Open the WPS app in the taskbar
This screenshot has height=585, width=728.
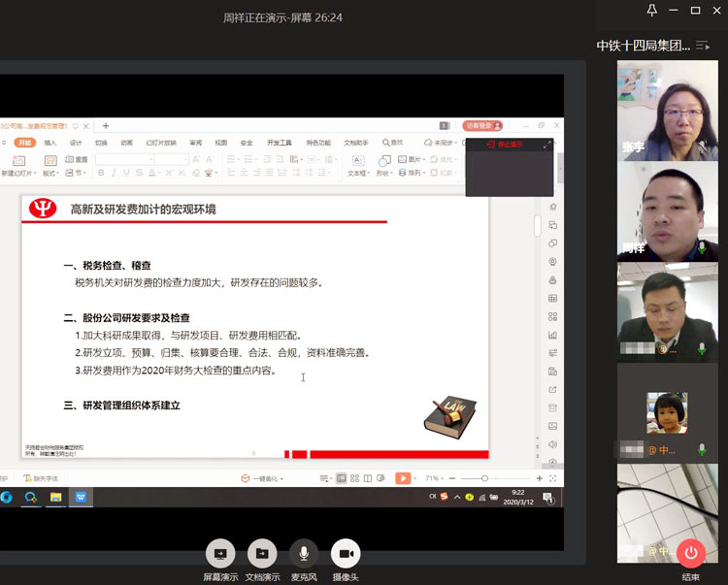pyautogui.click(x=82, y=497)
